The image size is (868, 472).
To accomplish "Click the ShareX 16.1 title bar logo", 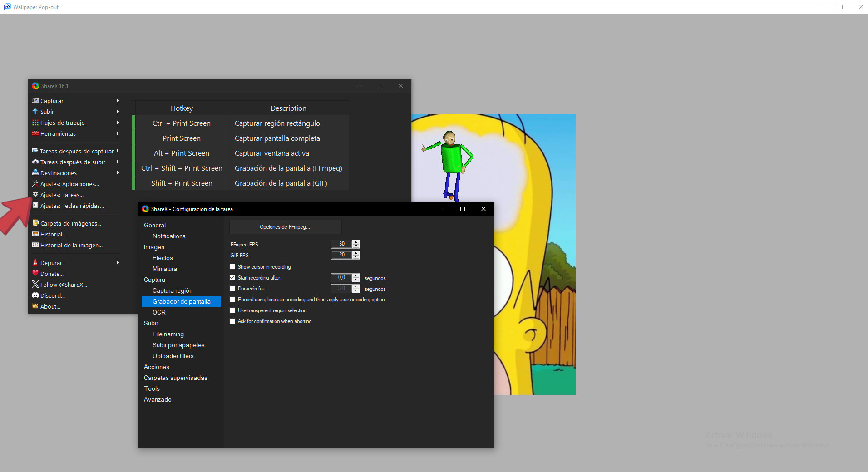I will pos(35,86).
